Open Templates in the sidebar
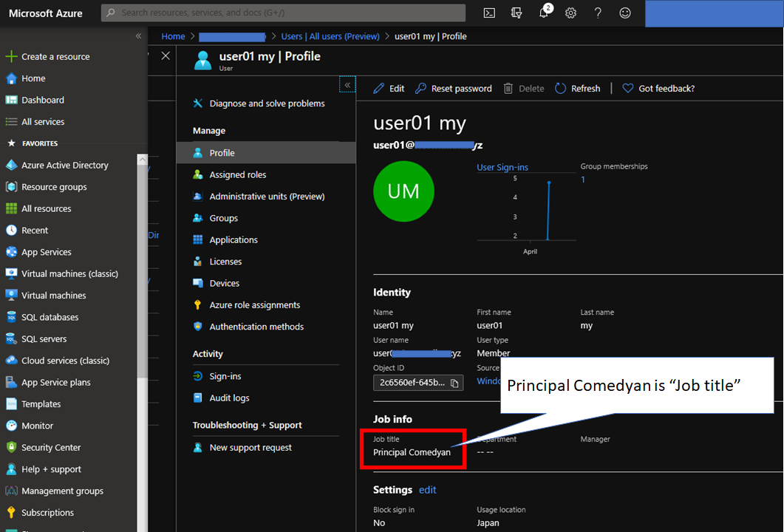The width and height of the screenshot is (784, 532). [x=33, y=404]
